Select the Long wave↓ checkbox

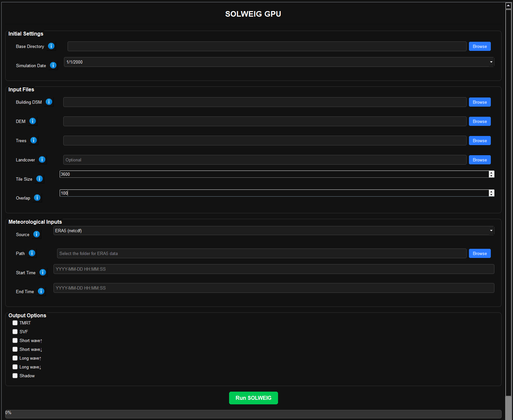[x=15, y=367]
